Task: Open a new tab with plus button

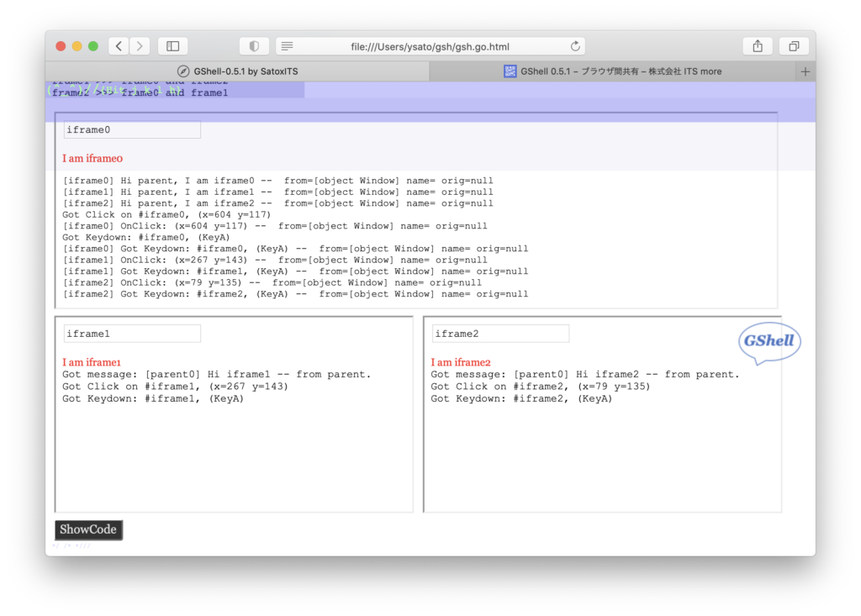Action: tap(806, 71)
